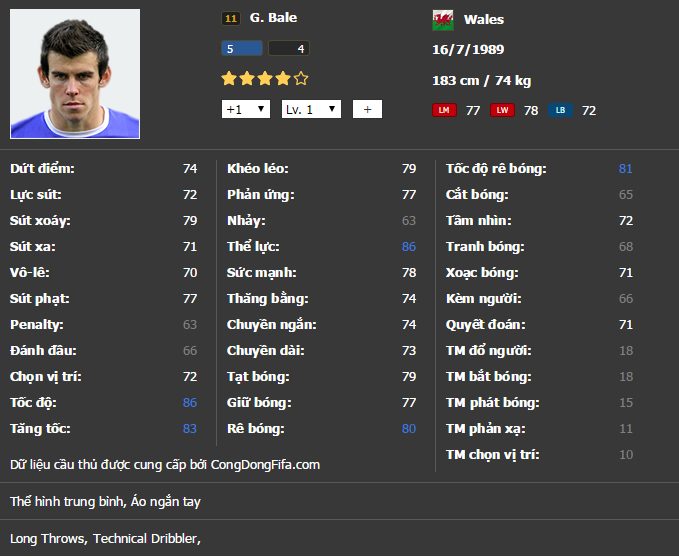
Task: Click the Long Throws trait
Action: pos(49,538)
